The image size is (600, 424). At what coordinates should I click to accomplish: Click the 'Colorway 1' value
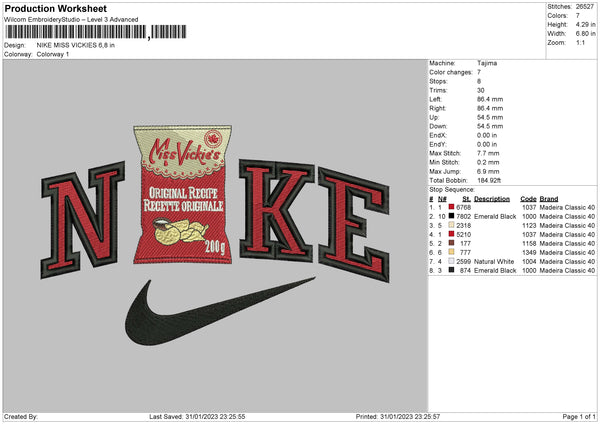pyautogui.click(x=53, y=54)
